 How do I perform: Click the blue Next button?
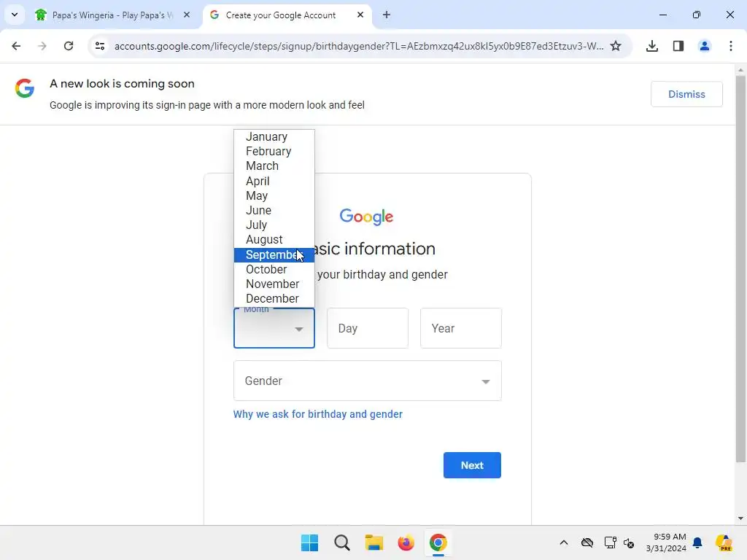472,465
